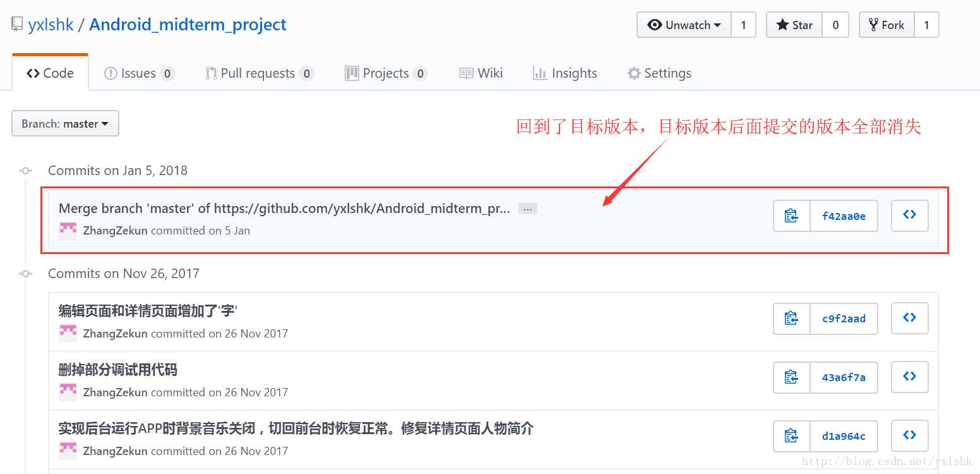Click ZhangZekun avatar on the d1a964c commit row

pos(68,451)
